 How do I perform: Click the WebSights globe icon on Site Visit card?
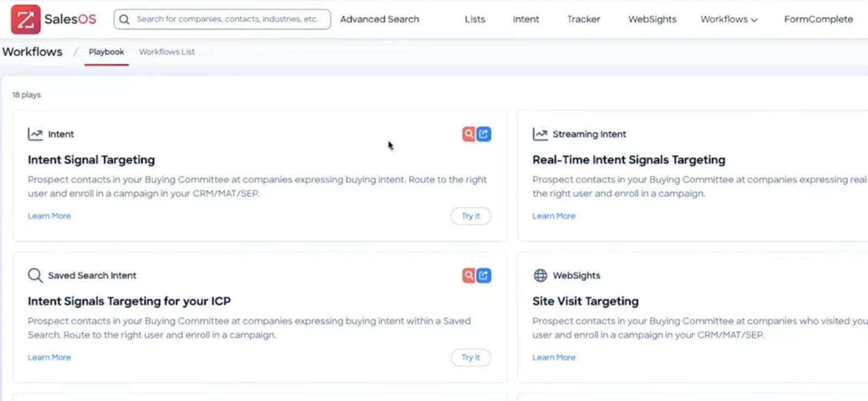(x=540, y=275)
